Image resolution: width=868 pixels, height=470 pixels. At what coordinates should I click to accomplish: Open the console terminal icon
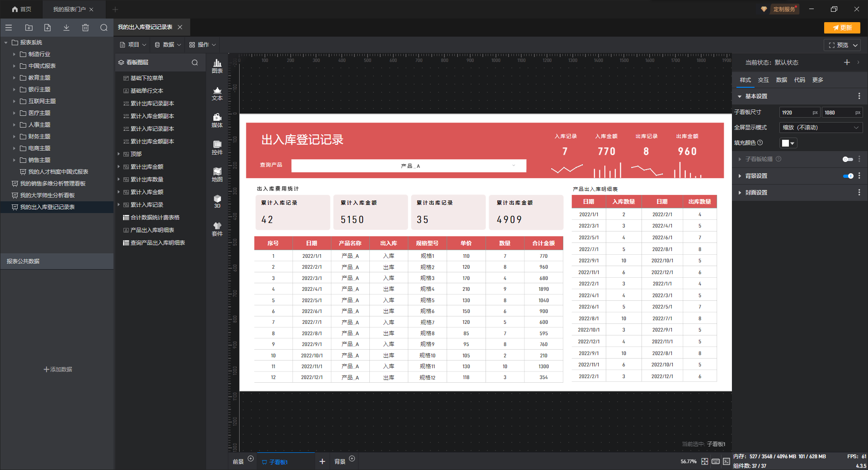(726, 461)
